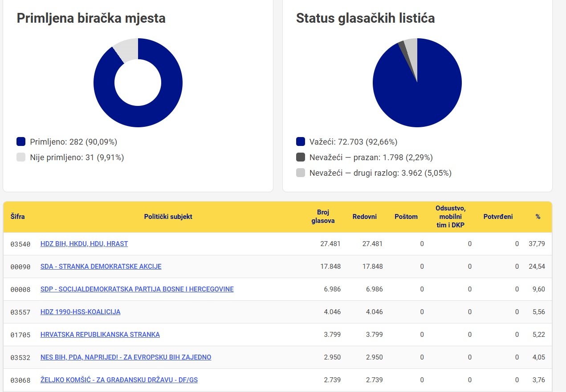Image resolution: width=566 pixels, height=392 pixels.
Task: Open SDA - Stranka Demokratske Akcije link
Action: (x=101, y=267)
